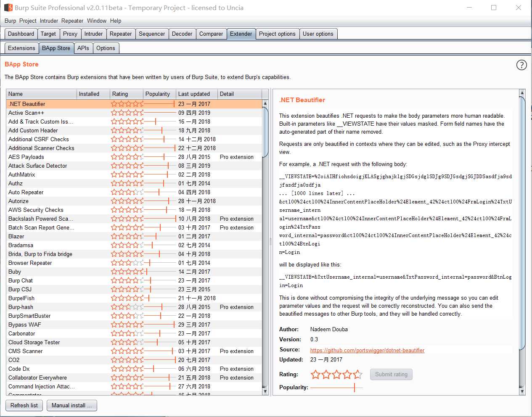Sort list by Last updated column header

coord(197,94)
